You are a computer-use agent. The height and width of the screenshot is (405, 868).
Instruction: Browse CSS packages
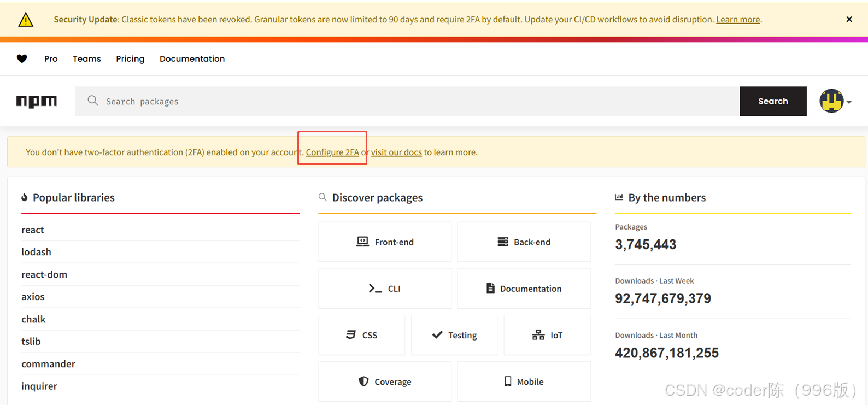[x=362, y=335]
